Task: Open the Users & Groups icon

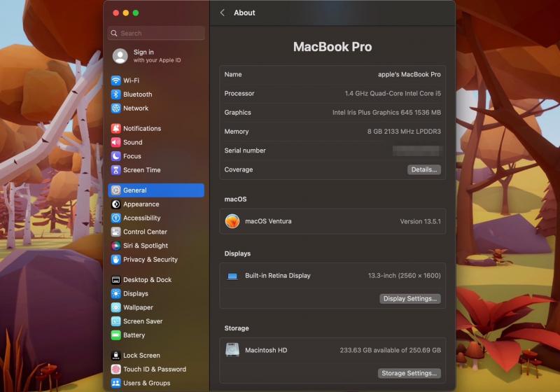Action: [x=115, y=383]
